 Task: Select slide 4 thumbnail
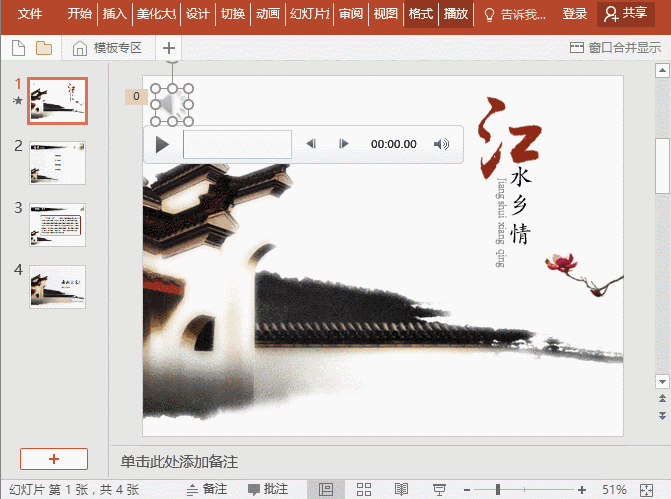tap(57, 287)
